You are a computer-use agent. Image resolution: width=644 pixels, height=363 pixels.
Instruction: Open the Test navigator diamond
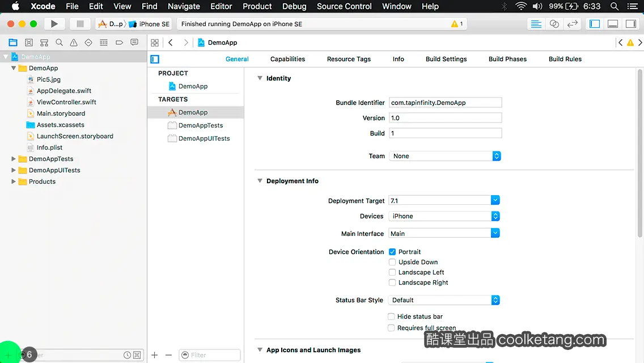pos(88,43)
